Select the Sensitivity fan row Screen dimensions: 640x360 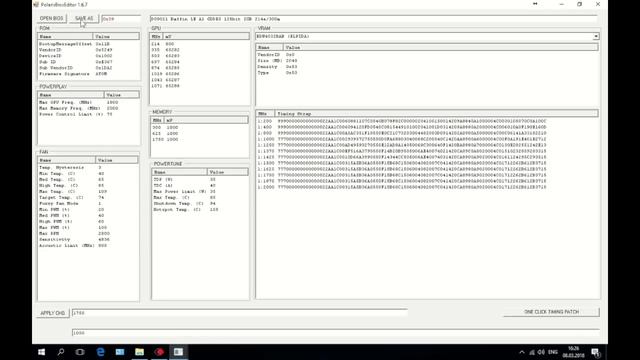pos(88,240)
